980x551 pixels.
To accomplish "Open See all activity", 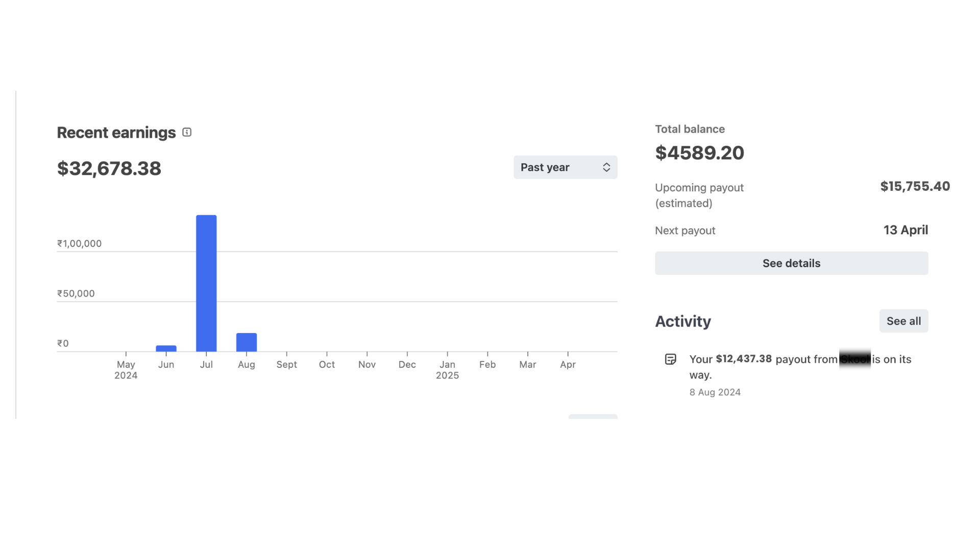I will click(903, 321).
